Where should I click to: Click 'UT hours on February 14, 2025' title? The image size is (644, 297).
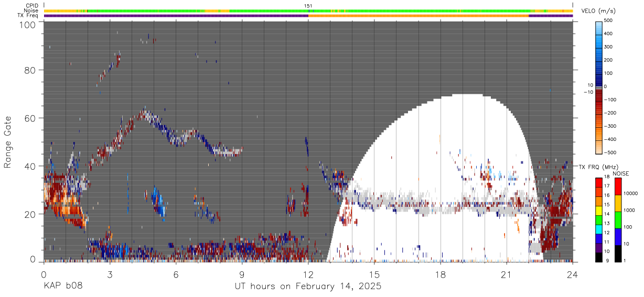pyautogui.click(x=307, y=287)
